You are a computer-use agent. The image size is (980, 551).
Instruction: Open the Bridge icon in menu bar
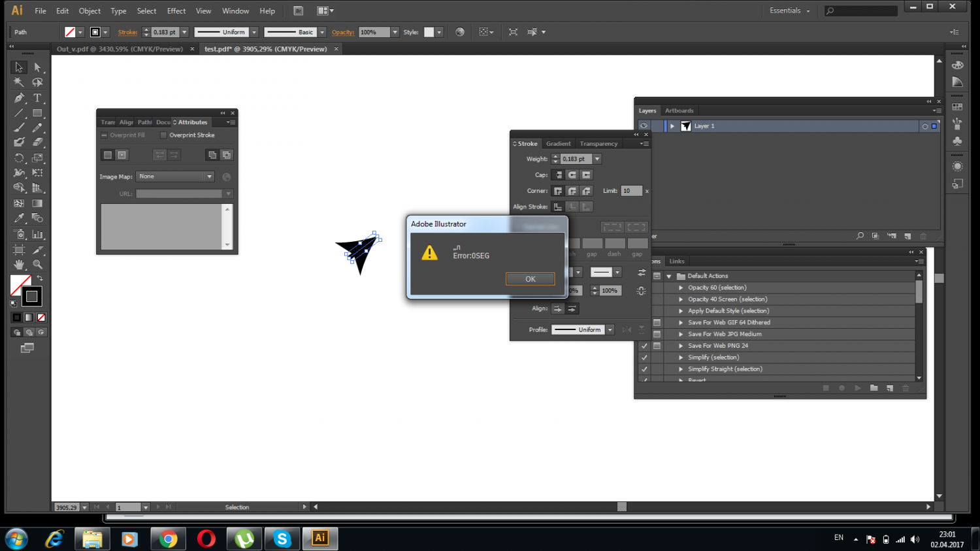pos(298,10)
